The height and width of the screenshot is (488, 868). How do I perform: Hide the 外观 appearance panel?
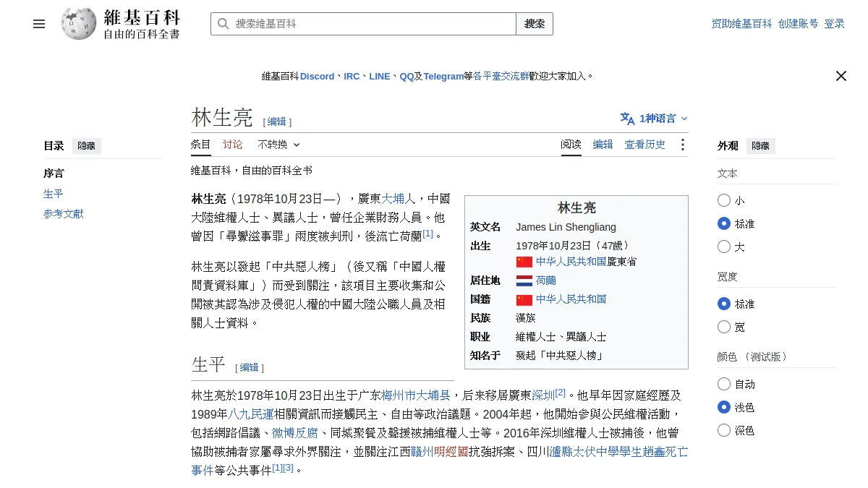(x=760, y=146)
